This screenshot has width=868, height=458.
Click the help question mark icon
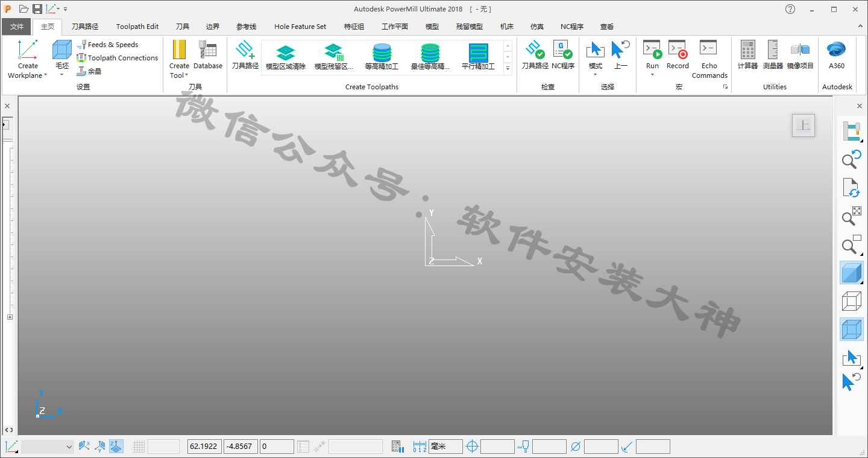pos(790,9)
